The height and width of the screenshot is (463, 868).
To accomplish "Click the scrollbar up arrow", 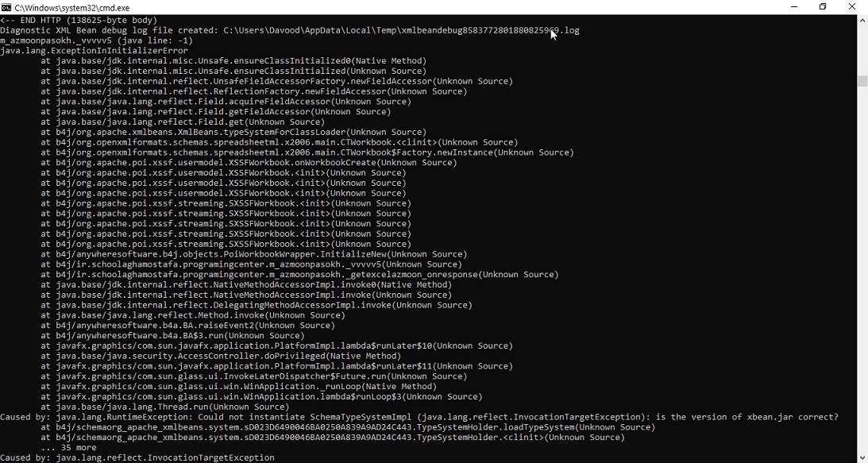I will coord(862,19).
